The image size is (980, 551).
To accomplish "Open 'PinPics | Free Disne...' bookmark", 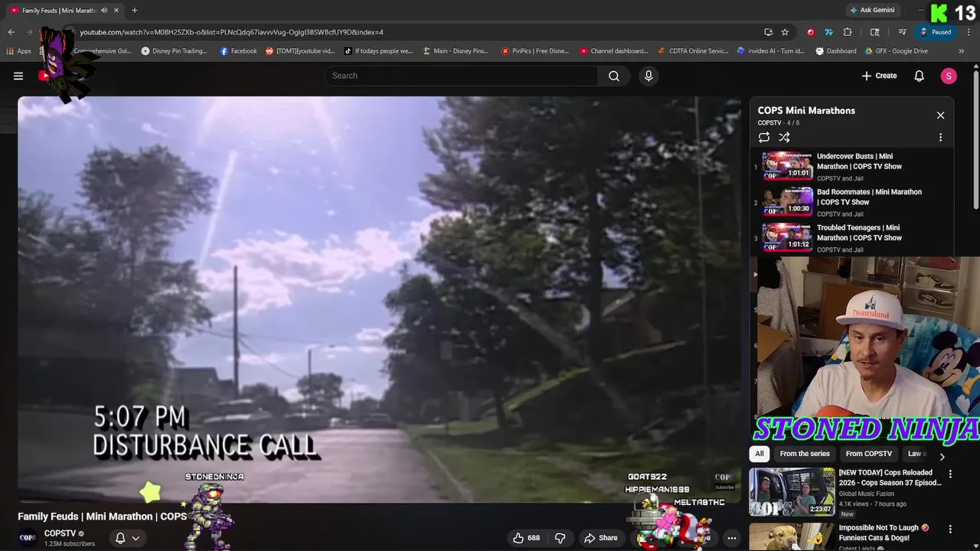I will [535, 51].
